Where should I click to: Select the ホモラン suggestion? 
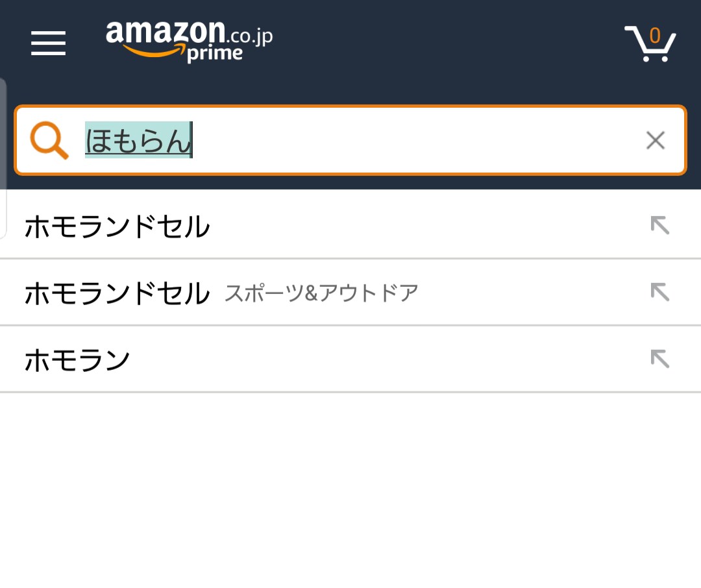(77, 360)
